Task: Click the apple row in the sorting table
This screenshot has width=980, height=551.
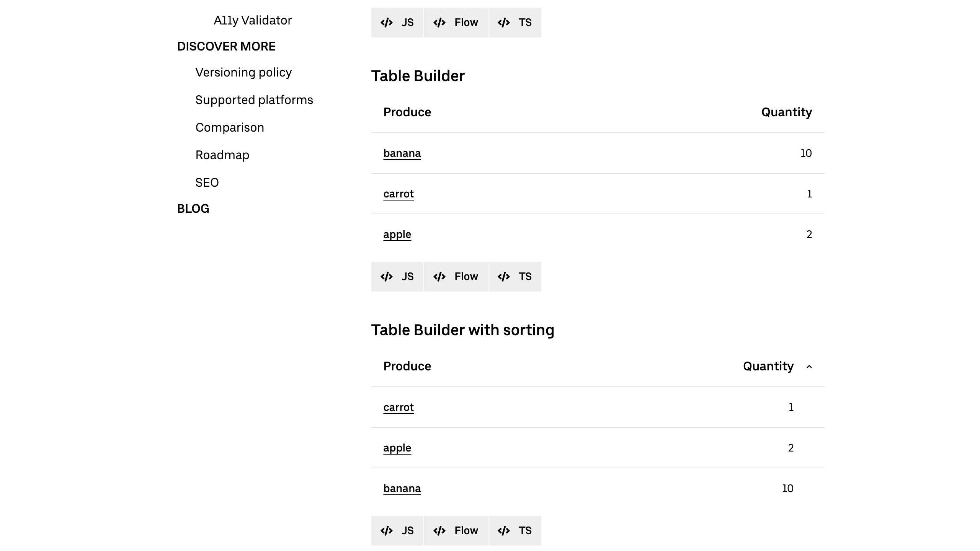Action: point(397,448)
